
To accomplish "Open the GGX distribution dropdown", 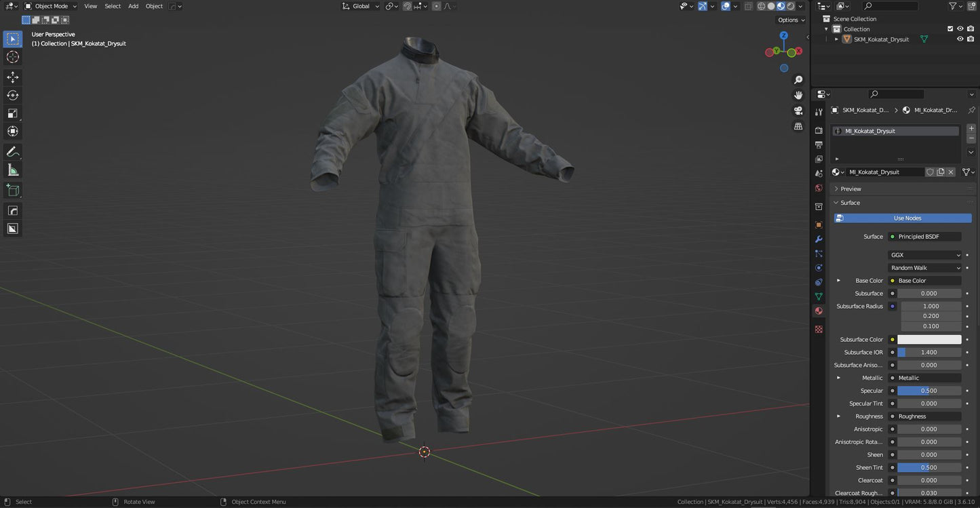I will (925, 254).
